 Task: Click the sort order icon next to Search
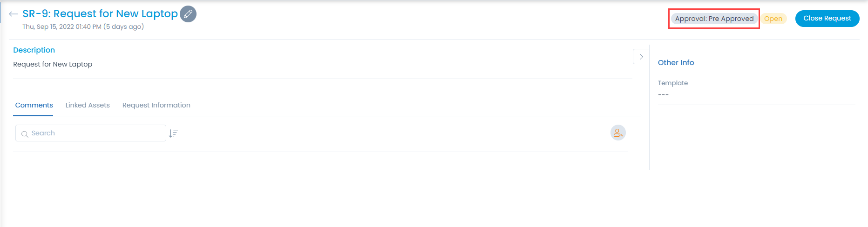click(x=174, y=134)
